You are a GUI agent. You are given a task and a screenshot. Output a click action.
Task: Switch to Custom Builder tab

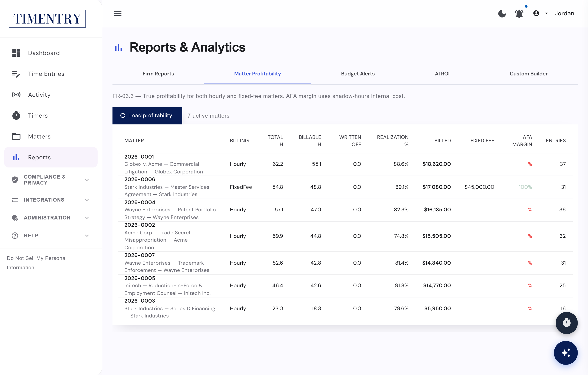point(528,74)
